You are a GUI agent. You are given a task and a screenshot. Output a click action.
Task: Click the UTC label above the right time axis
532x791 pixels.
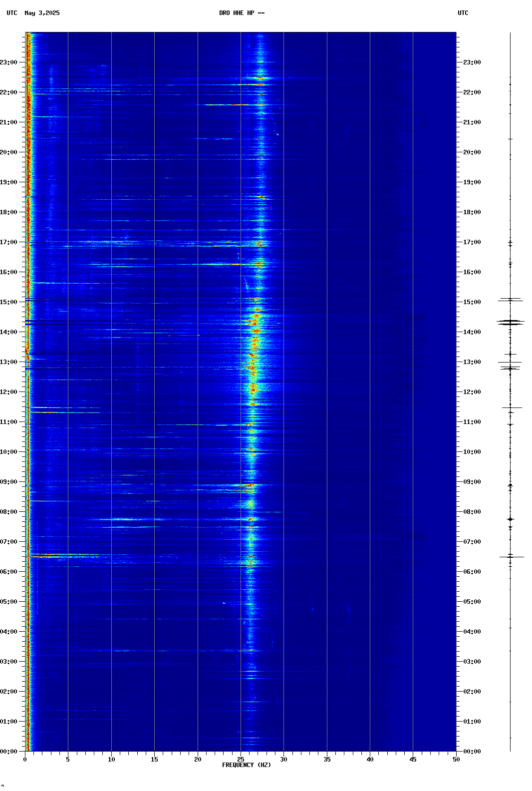(463, 13)
